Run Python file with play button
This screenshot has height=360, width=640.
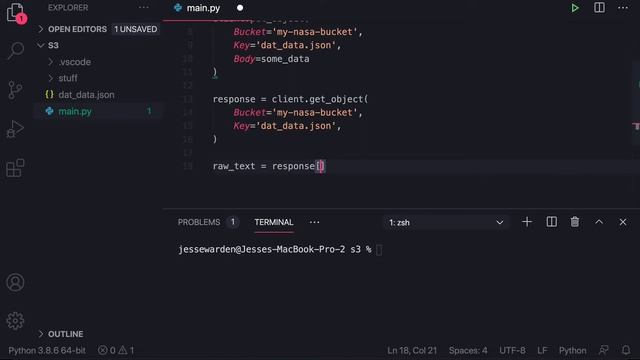575,8
